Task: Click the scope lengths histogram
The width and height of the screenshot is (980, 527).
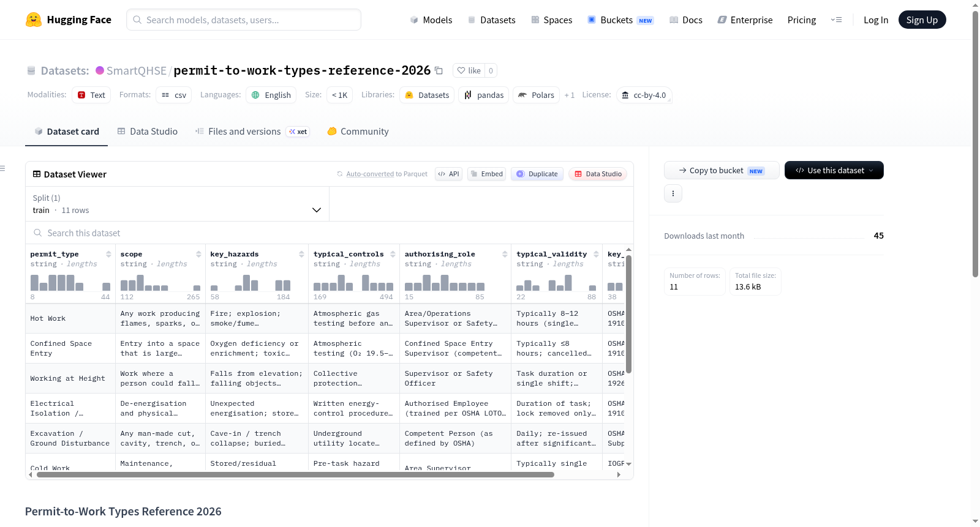Action: click(160, 282)
